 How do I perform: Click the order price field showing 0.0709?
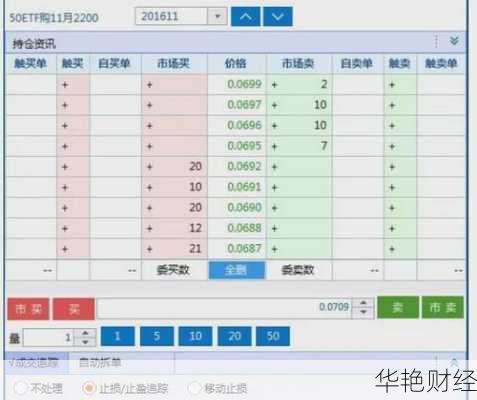click(x=224, y=307)
